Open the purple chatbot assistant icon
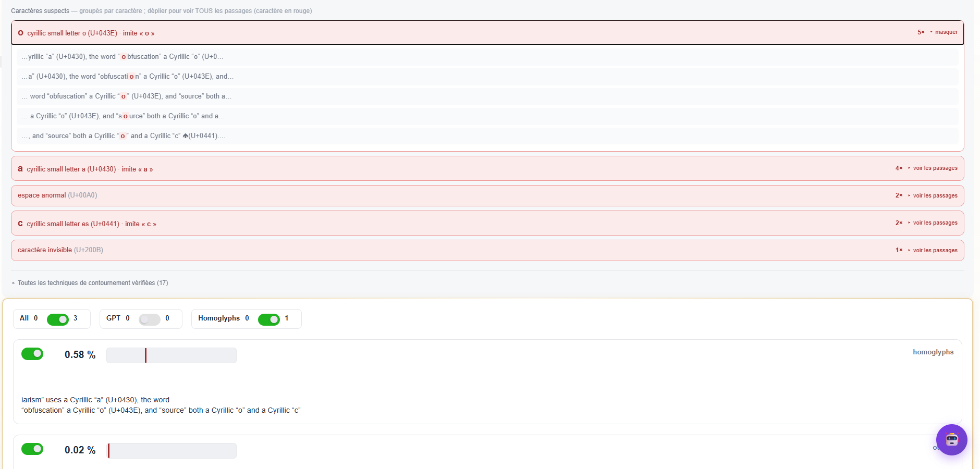 pyautogui.click(x=951, y=440)
